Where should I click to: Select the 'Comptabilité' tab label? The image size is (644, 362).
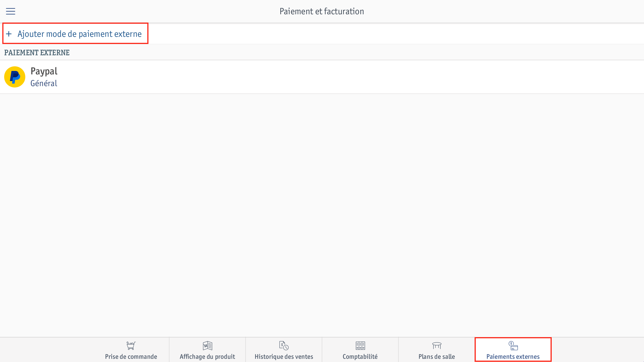click(360, 356)
